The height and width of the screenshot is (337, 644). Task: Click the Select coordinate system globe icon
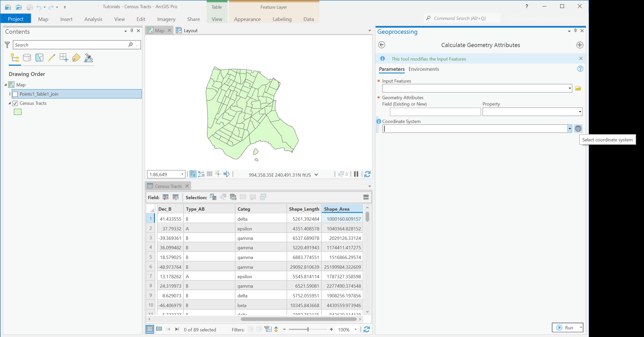[x=578, y=128]
